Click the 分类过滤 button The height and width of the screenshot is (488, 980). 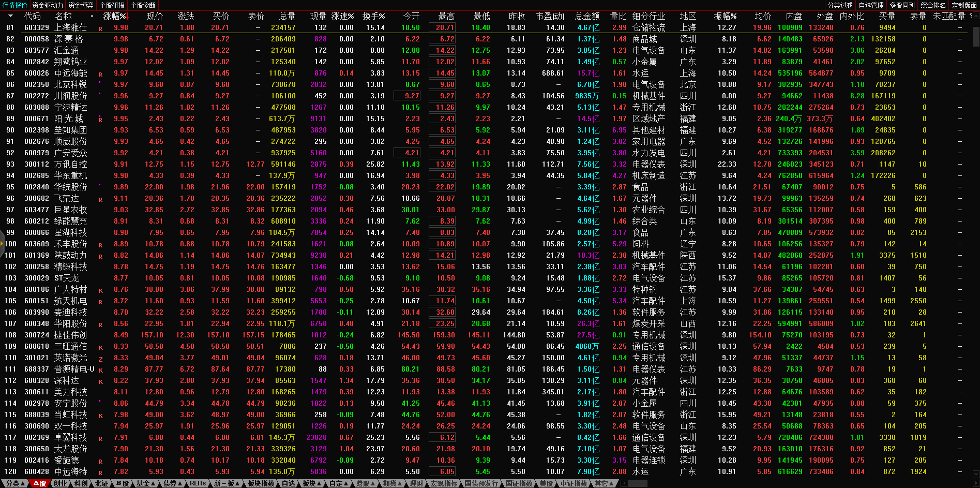(840, 5)
